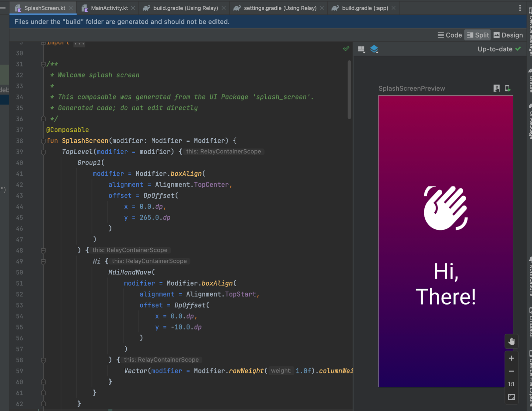Screen dimensions: 532x411
Task: Click fold end marker at line 60
Action: pos(43,382)
